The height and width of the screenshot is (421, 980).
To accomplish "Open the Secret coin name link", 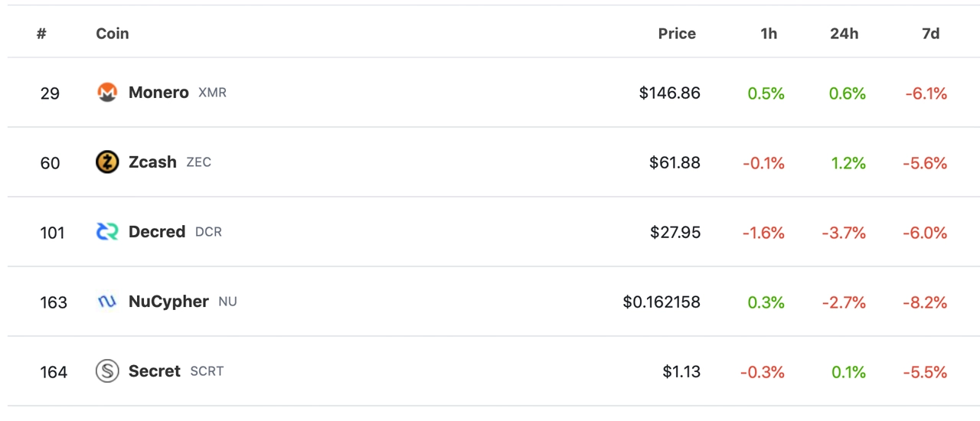I will (x=155, y=371).
